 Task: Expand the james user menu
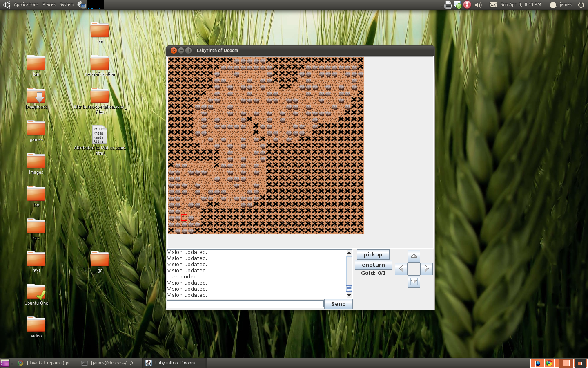(x=565, y=5)
